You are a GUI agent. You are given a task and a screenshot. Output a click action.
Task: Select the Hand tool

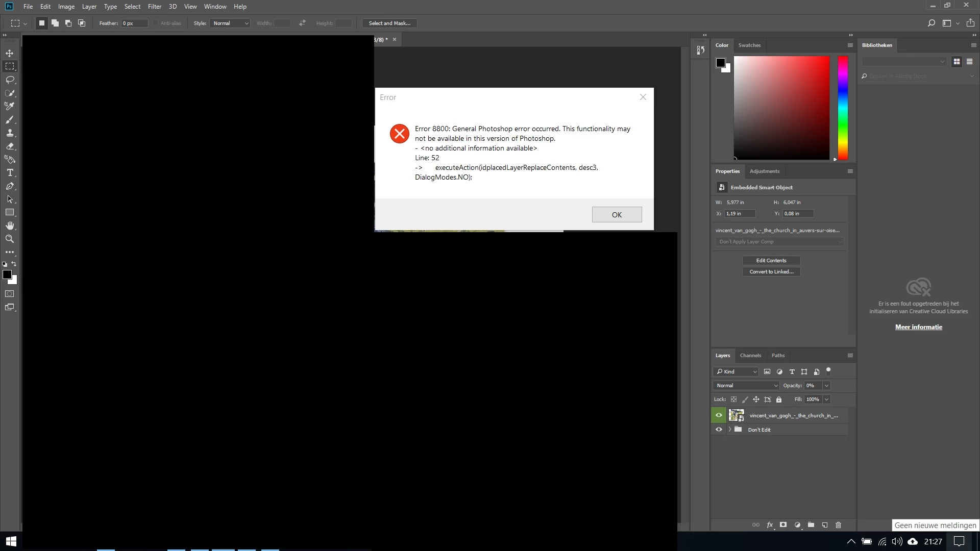(10, 226)
